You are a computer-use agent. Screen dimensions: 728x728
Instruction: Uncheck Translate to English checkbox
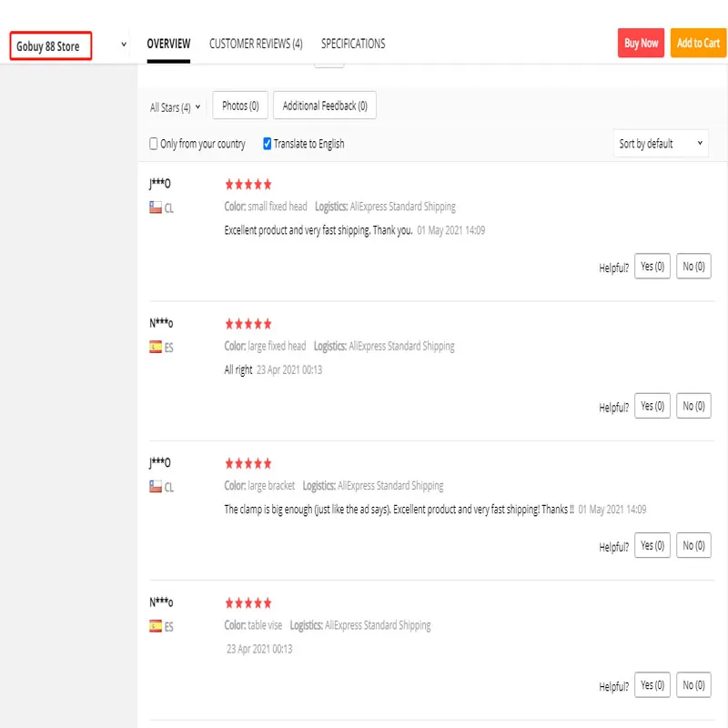click(x=267, y=144)
